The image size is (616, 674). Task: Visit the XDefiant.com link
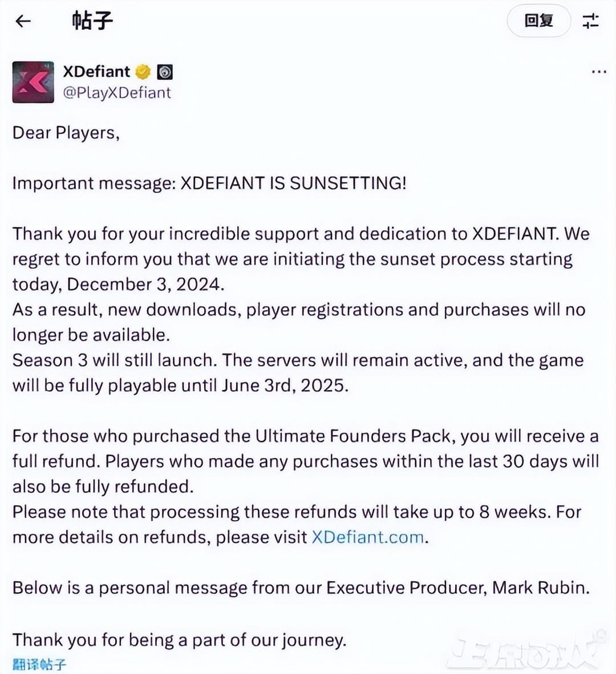[368, 537]
